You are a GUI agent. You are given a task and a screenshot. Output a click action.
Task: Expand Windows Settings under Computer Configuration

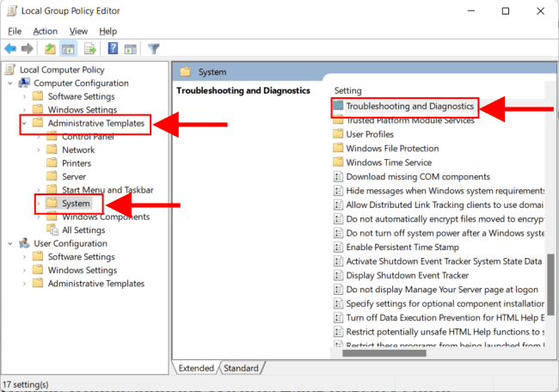(24, 110)
